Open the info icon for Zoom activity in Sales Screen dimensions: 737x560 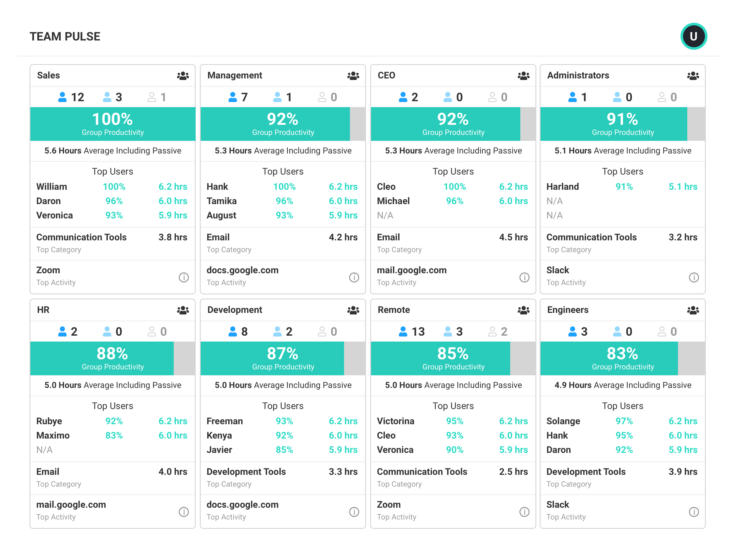click(x=184, y=277)
